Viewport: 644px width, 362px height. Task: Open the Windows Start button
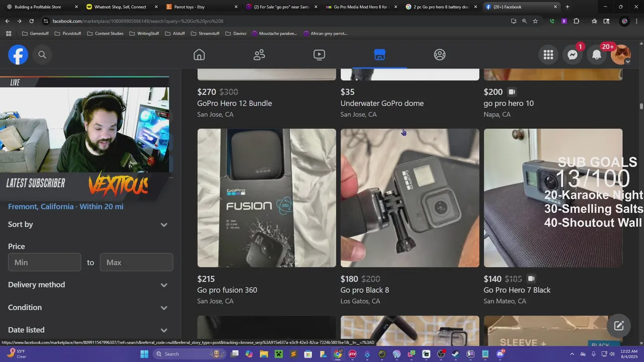coord(144,354)
